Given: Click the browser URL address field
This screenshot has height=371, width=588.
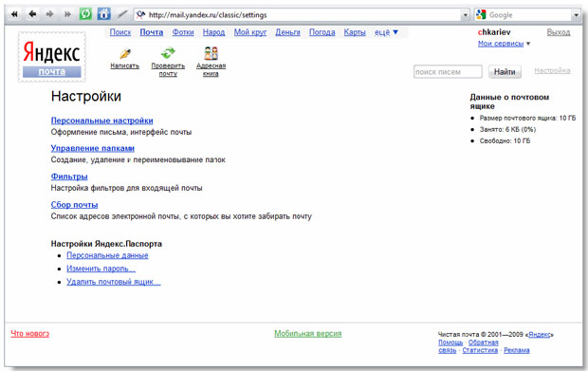Looking at the screenshot, I should pos(302,15).
